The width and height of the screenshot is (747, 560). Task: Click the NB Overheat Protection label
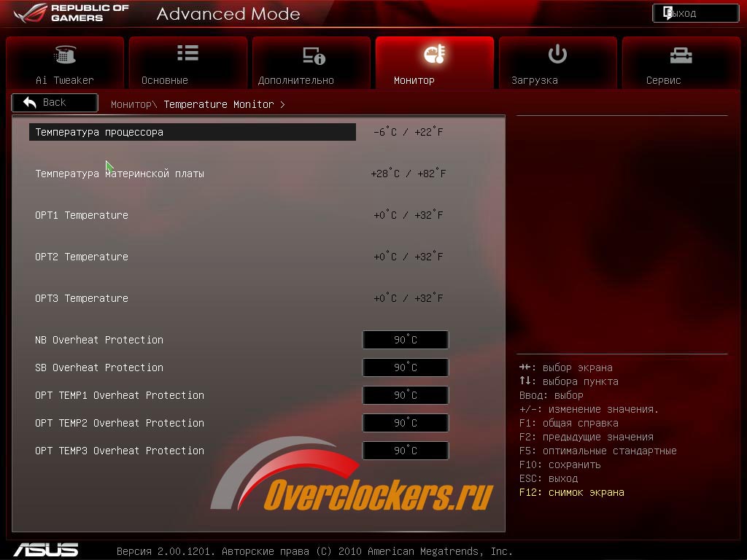(99, 340)
